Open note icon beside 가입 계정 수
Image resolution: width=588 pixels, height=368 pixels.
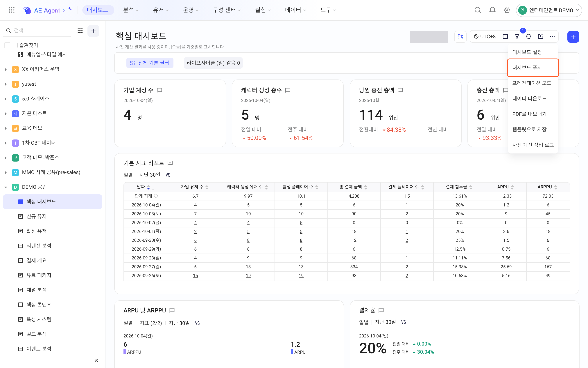point(160,90)
